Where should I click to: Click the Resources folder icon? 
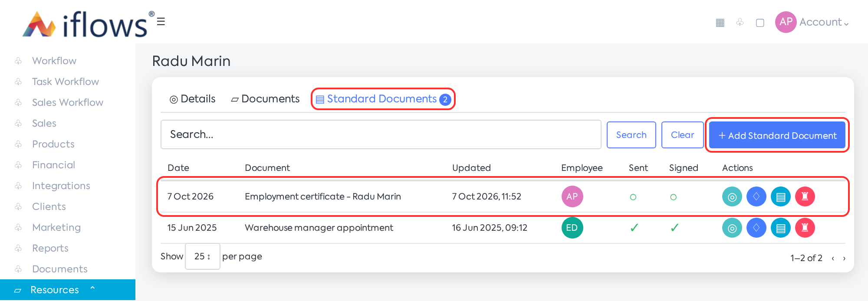18,290
